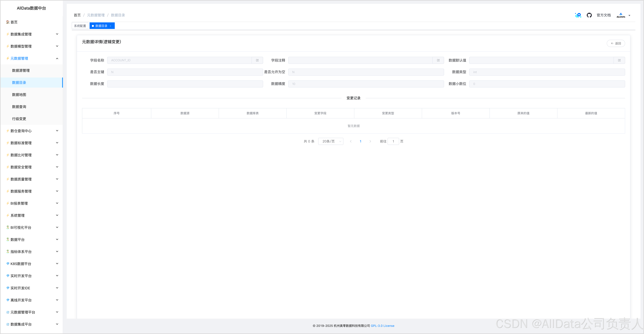Screen dimensions: 644x334
Task: Switch to the 系统配置 tab
Action: coord(80,26)
